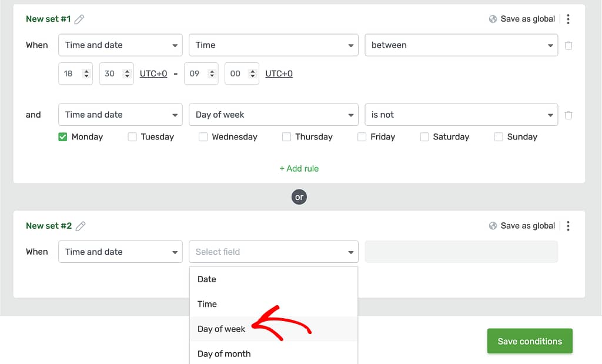Click the end hour field showing 09

201,74
